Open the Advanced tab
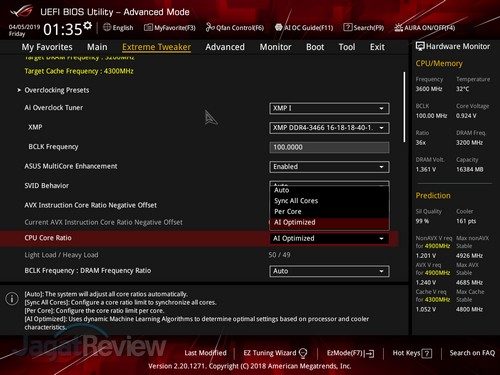 click(225, 47)
